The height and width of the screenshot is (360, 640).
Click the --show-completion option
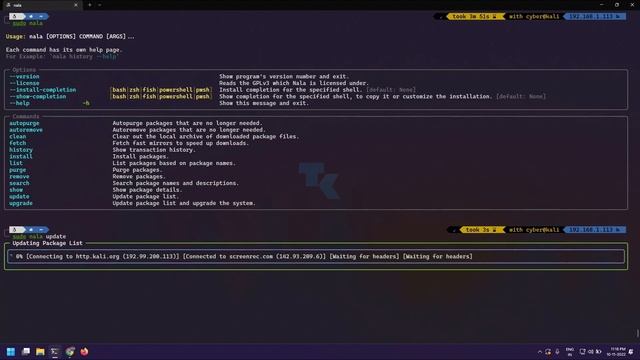click(38, 96)
